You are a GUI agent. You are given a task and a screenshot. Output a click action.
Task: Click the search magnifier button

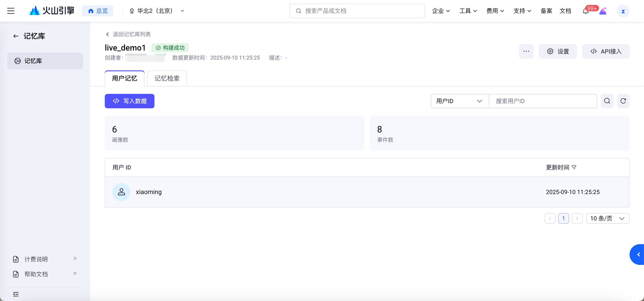pyautogui.click(x=607, y=101)
